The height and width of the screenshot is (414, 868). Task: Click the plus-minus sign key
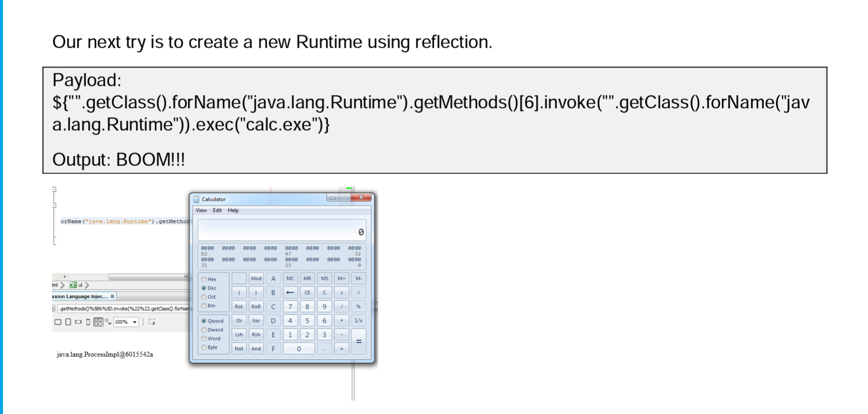(x=342, y=292)
